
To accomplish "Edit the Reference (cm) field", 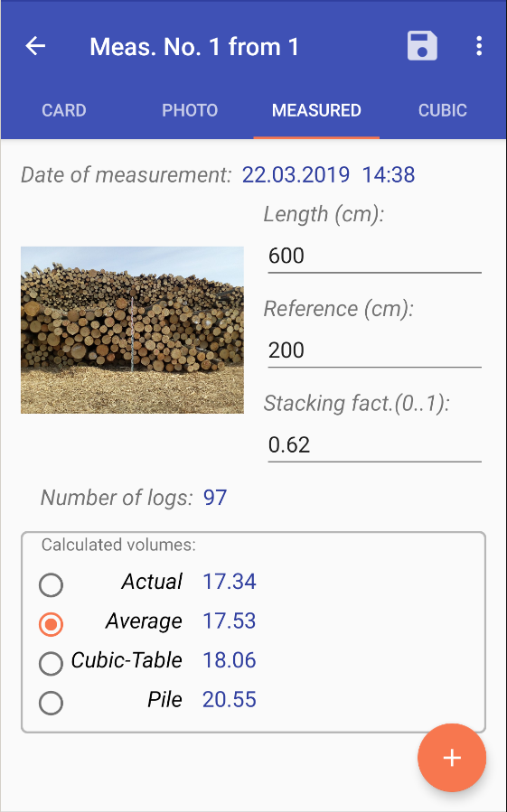I will [x=374, y=350].
